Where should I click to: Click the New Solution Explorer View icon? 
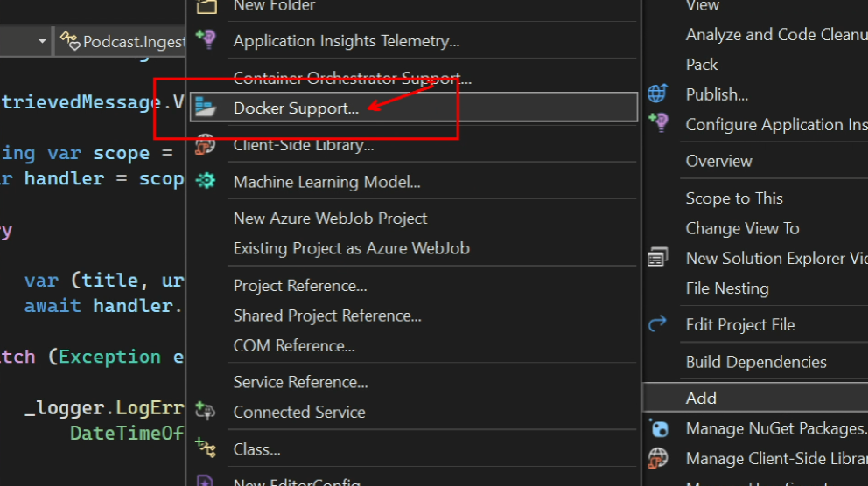click(657, 258)
